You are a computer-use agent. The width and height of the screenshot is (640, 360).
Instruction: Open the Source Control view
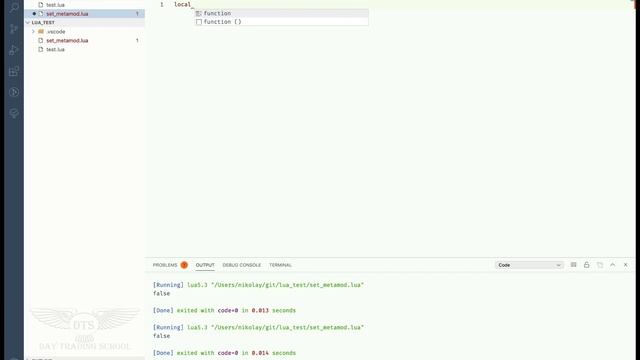pyautogui.click(x=14, y=29)
